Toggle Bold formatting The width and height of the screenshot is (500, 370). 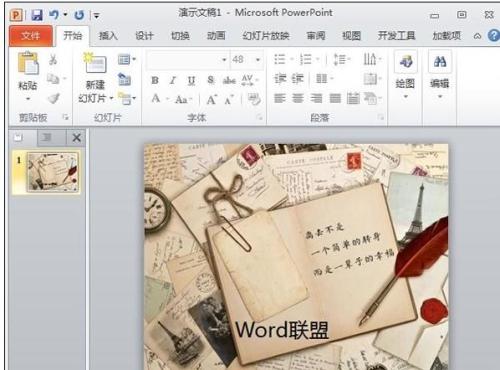(x=155, y=80)
